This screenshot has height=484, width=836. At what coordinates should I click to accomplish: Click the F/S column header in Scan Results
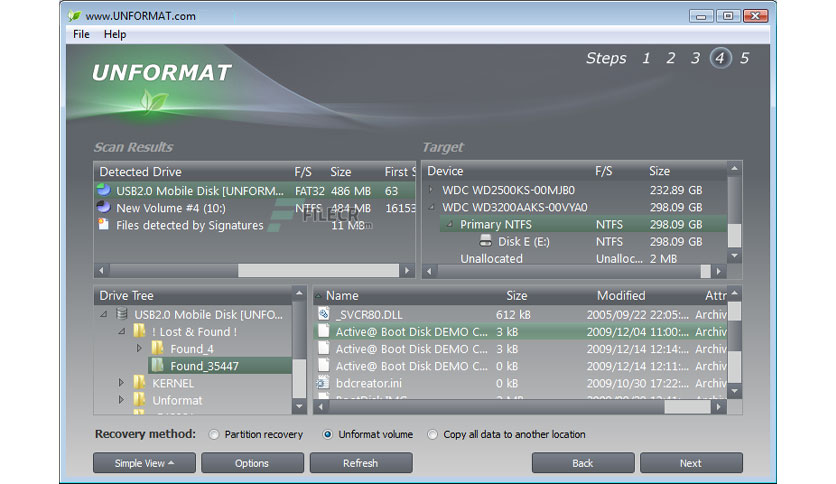(303, 172)
